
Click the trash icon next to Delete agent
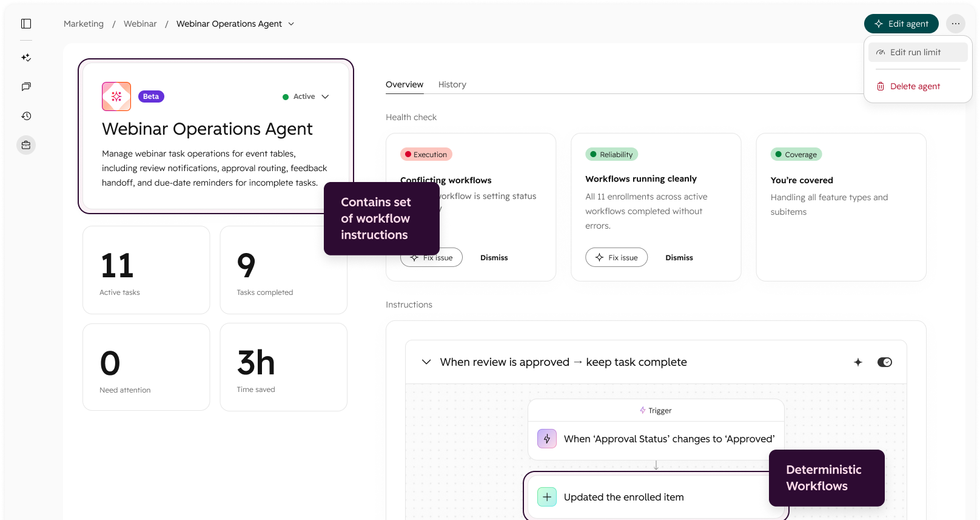click(881, 86)
